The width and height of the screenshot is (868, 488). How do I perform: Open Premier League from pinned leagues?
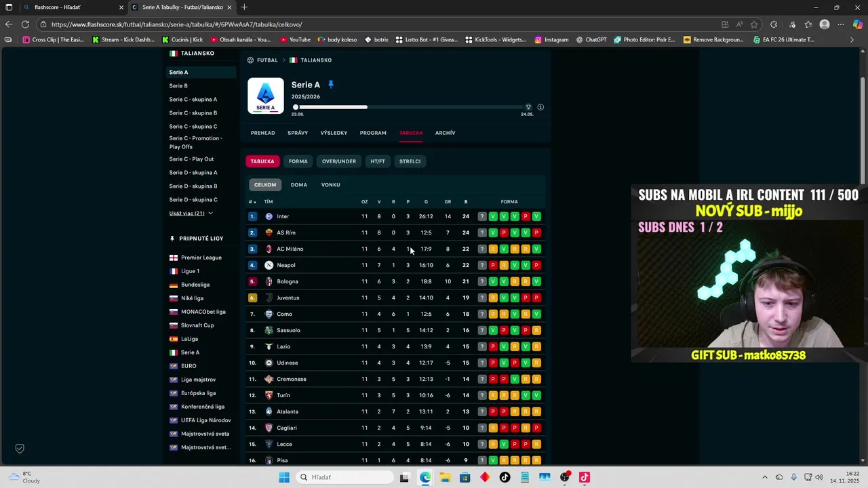(x=201, y=258)
